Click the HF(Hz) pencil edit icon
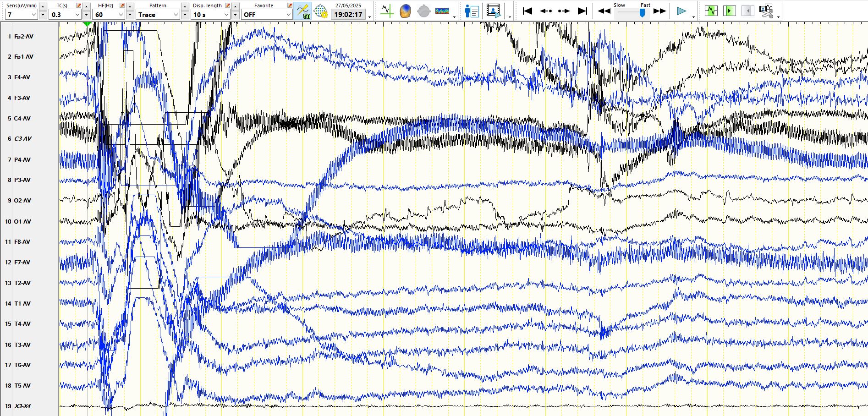The width and height of the screenshot is (868, 416). [x=122, y=5]
